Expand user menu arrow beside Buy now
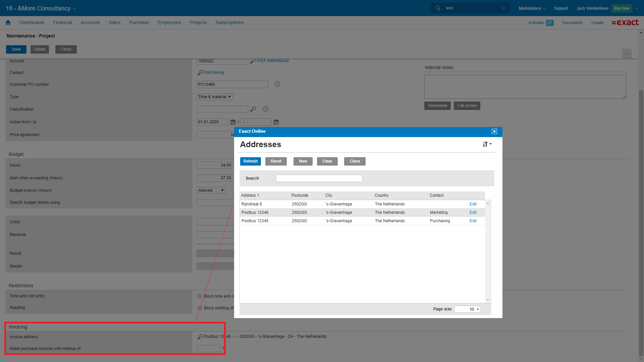Viewport: 644px width, 362px height. [637, 8]
